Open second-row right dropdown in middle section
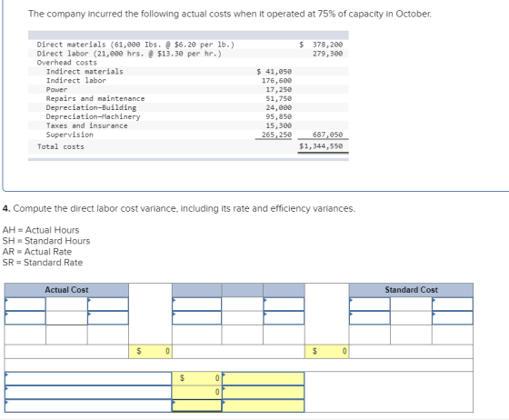The image size is (509, 420). [284, 318]
